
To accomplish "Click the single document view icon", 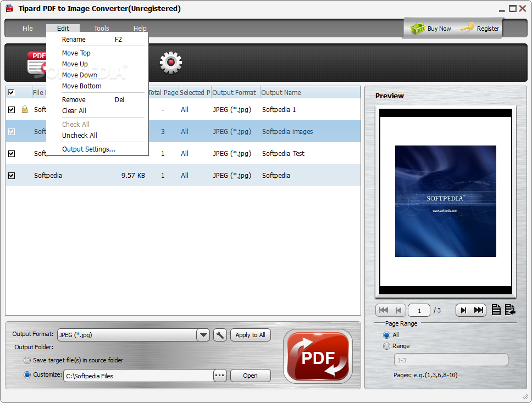I will pos(496,310).
